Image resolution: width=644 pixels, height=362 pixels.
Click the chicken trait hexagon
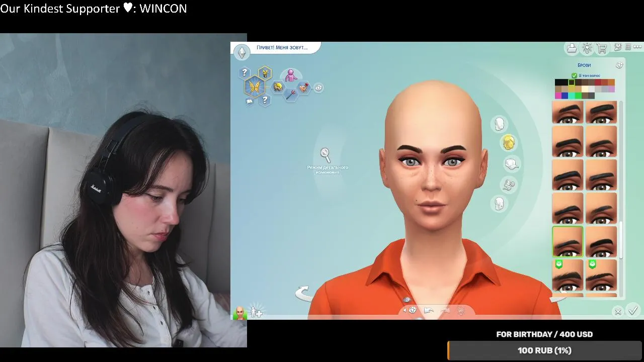tap(304, 87)
